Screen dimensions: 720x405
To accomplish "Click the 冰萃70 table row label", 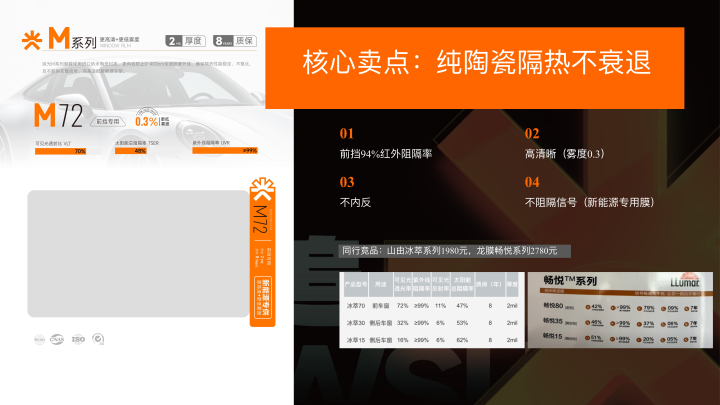I will coord(356,305).
